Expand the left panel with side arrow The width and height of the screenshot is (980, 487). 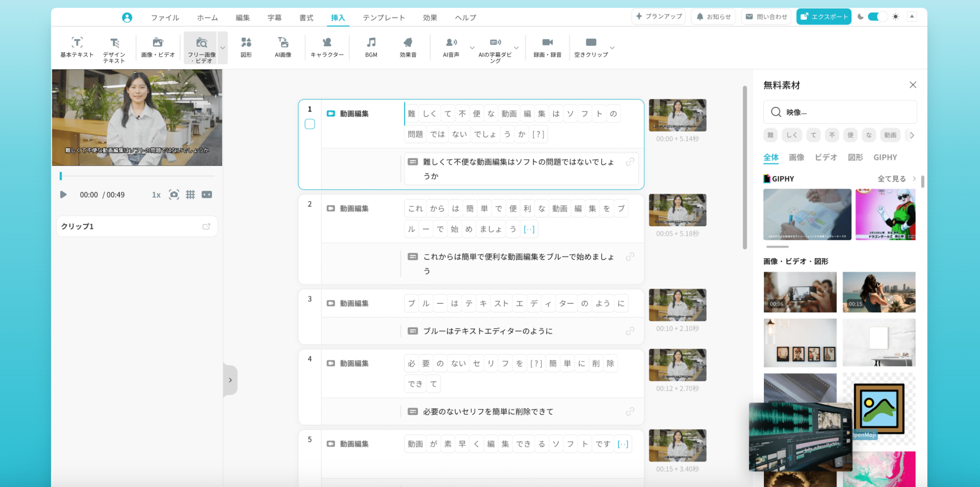click(x=230, y=380)
